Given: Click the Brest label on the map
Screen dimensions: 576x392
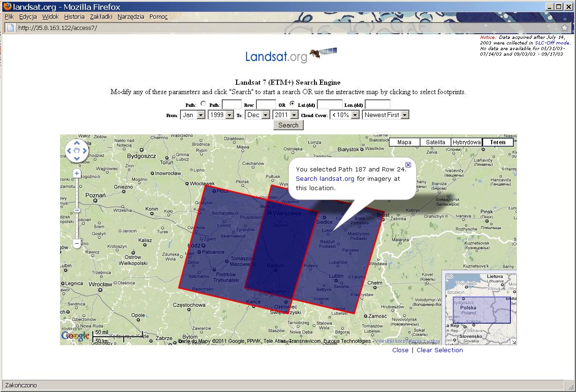Looking at the screenshot, I should pos(383,215).
